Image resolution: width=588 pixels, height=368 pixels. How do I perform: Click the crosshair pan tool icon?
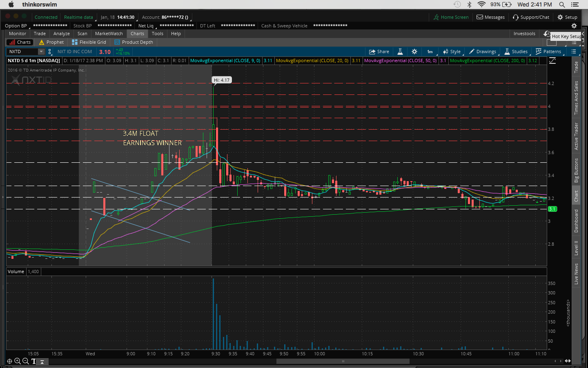(9, 361)
